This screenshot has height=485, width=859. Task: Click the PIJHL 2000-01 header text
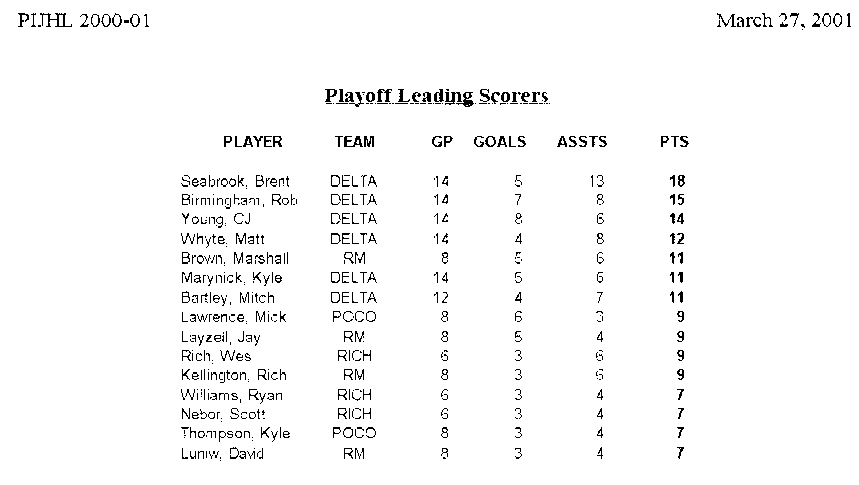pos(84,21)
